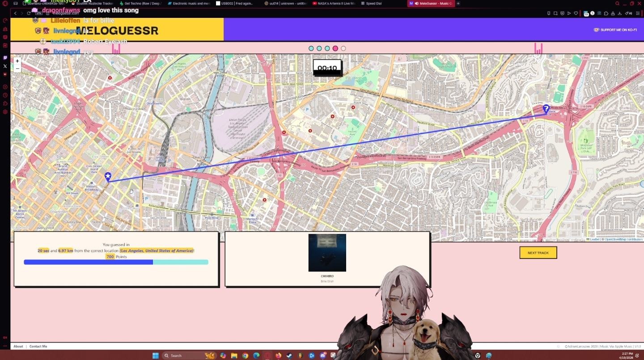
Task: Open Firefox from the taskbar
Action: tap(279, 356)
